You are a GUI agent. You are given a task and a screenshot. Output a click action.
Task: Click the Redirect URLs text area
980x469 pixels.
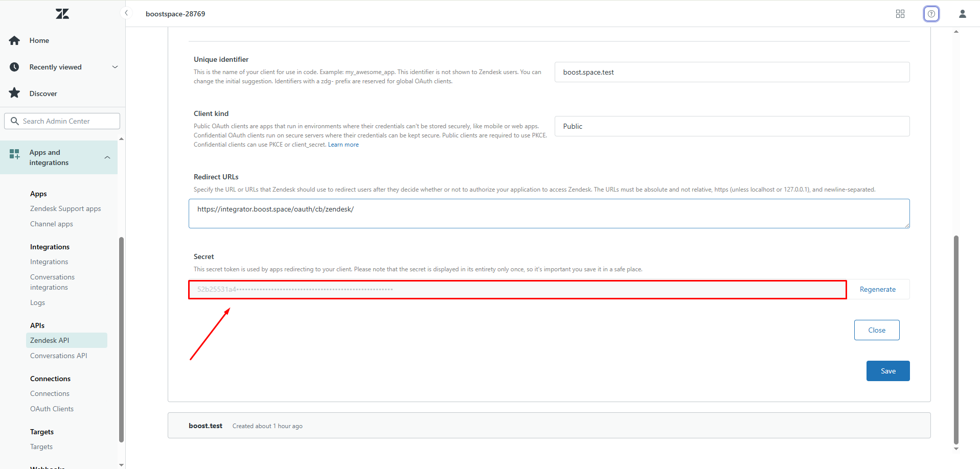549,214
